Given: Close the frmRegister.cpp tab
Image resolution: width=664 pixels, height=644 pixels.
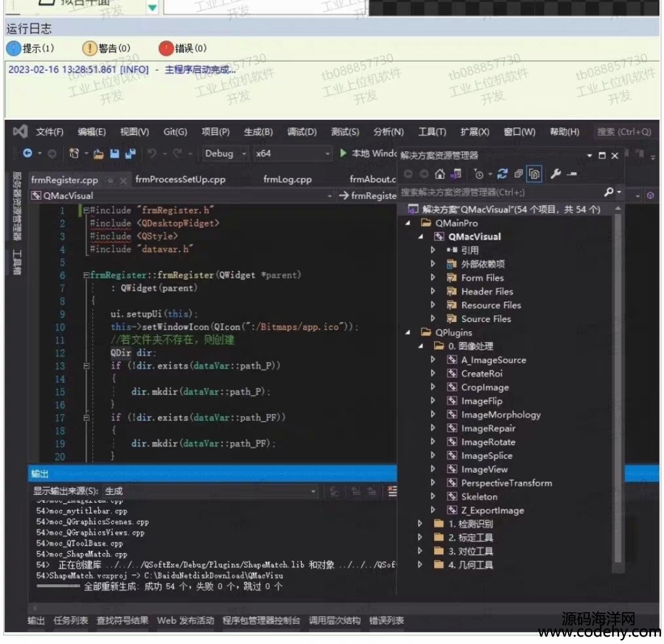Looking at the screenshot, I should 123,181.
